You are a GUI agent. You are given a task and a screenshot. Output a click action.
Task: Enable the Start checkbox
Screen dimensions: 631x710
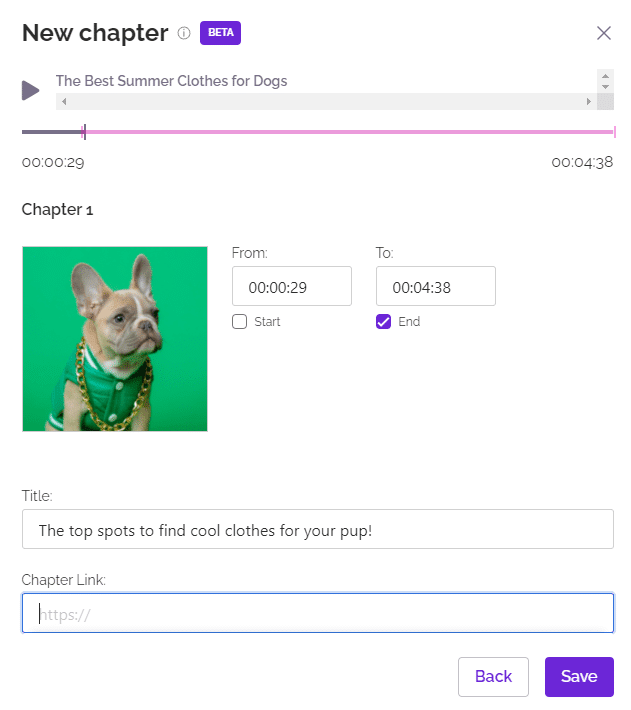click(x=239, y=322)
